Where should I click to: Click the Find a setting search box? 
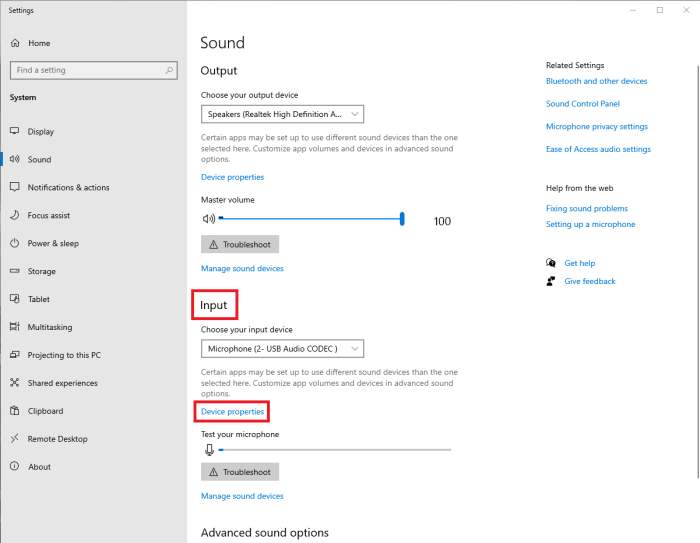coord(94,70)
